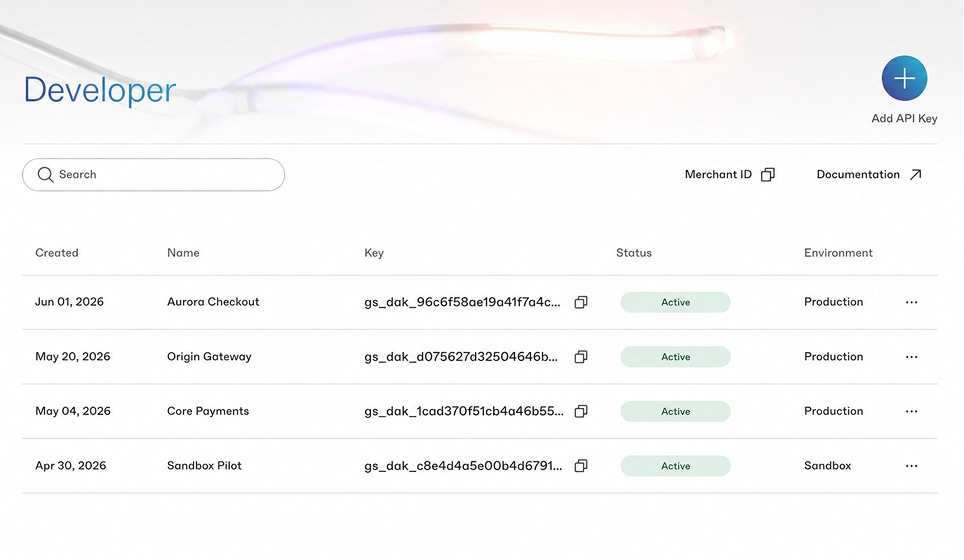
Task: Copy the Merchant ID
Action: [x=767, y=175]
